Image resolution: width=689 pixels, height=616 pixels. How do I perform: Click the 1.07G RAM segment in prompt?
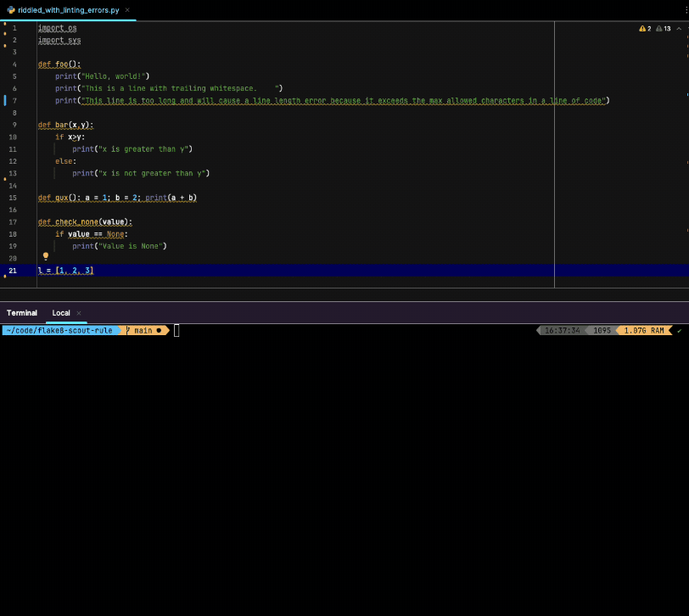coord(644,330)
